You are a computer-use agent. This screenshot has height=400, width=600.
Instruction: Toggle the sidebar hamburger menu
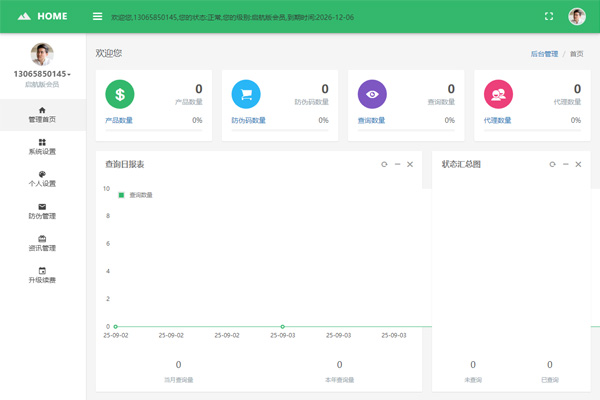click(98, 16)
